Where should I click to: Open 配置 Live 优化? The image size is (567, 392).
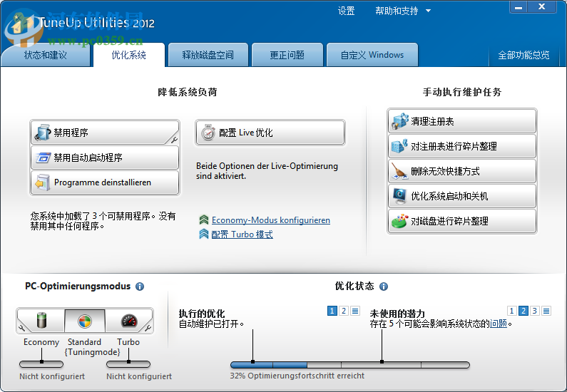click(x=270, y=133)
